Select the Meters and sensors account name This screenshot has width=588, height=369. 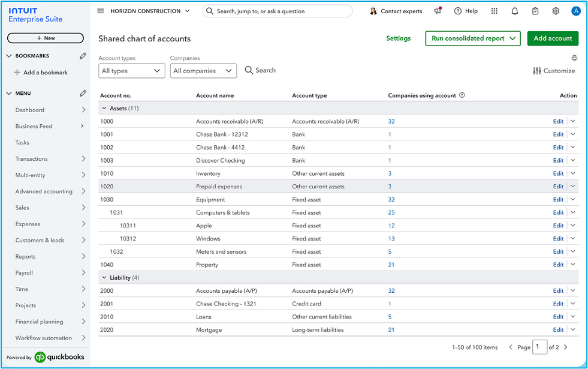click(221, 251)
